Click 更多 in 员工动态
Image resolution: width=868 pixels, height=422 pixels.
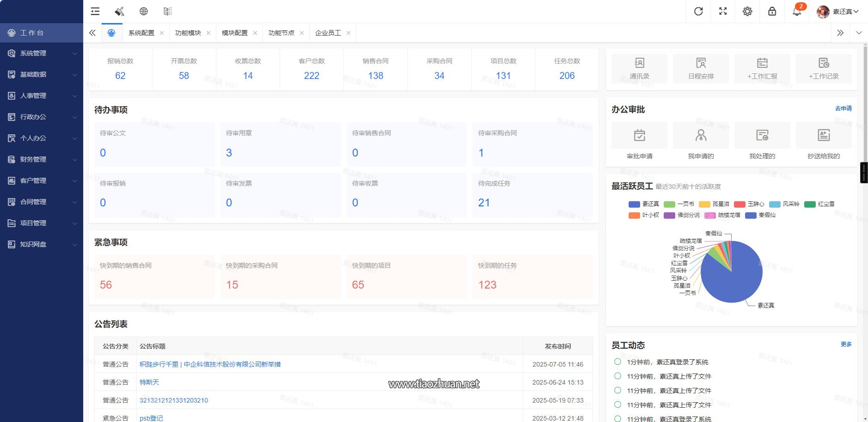coord(846,344)
